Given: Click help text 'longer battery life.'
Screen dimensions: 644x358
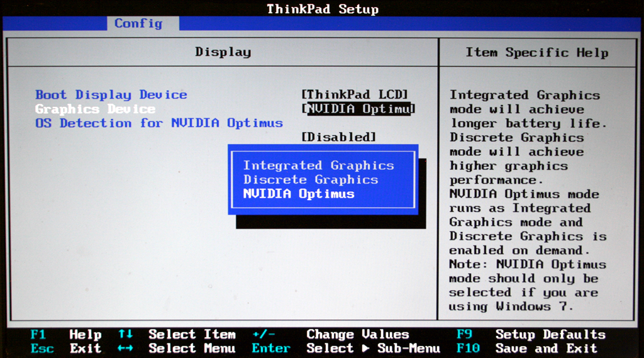Looking at the screenshot, I should (x=528, y=123).
